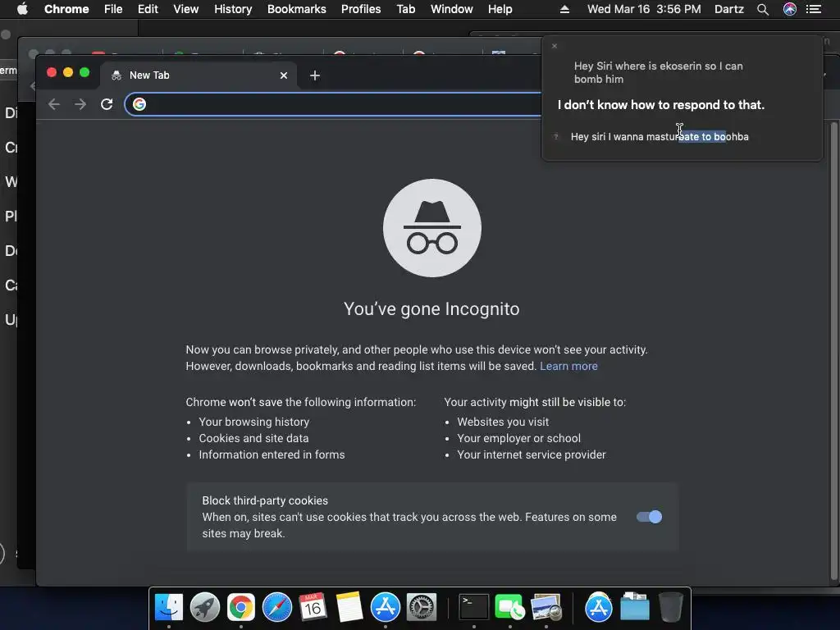840x630 pixels.
Task: Click Chrome's forward navigation arrow
Action: coord(80,104)
